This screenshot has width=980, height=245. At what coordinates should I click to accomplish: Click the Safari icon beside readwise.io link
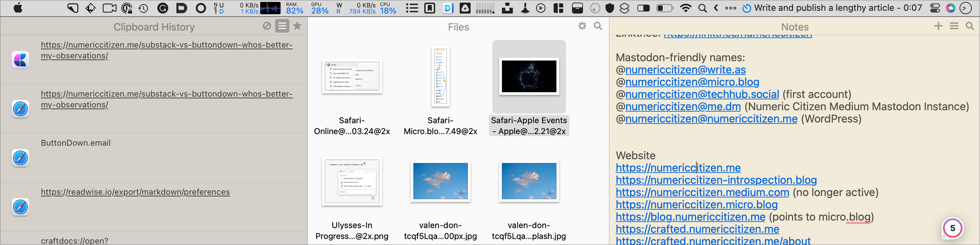[21, 207]
